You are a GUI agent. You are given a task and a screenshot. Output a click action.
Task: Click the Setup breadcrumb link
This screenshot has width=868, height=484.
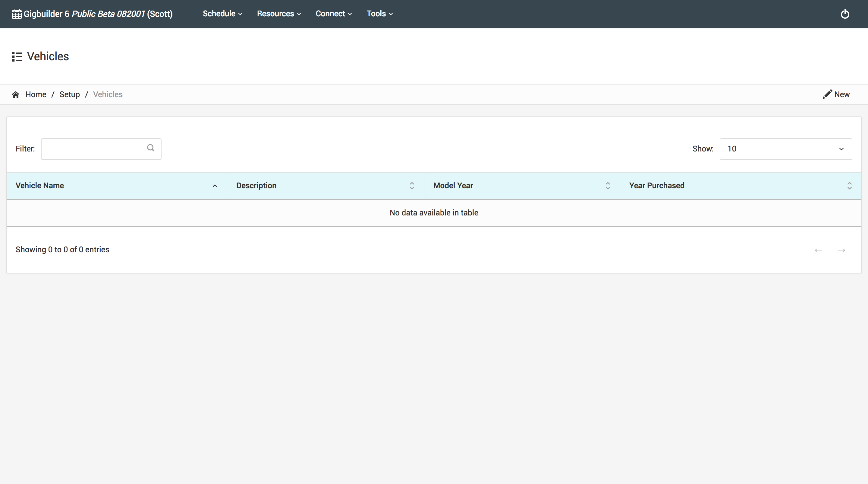(69, 94)
